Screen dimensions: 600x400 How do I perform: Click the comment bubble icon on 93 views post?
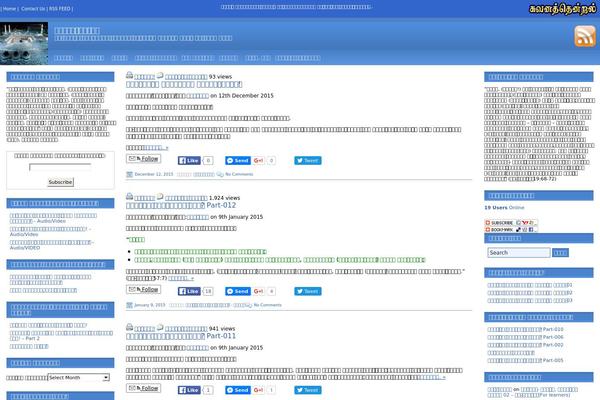point(160,75)
